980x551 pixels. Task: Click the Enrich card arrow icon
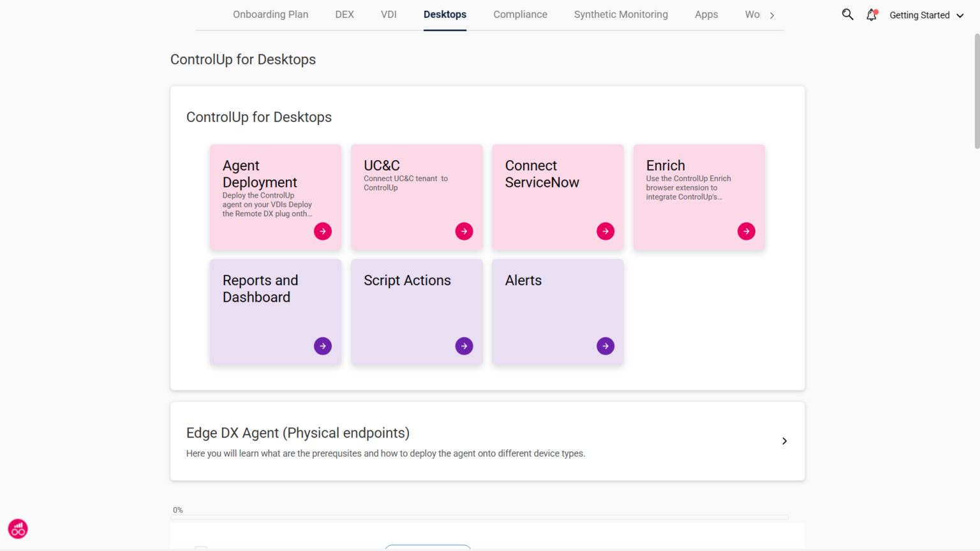[746, 231]
